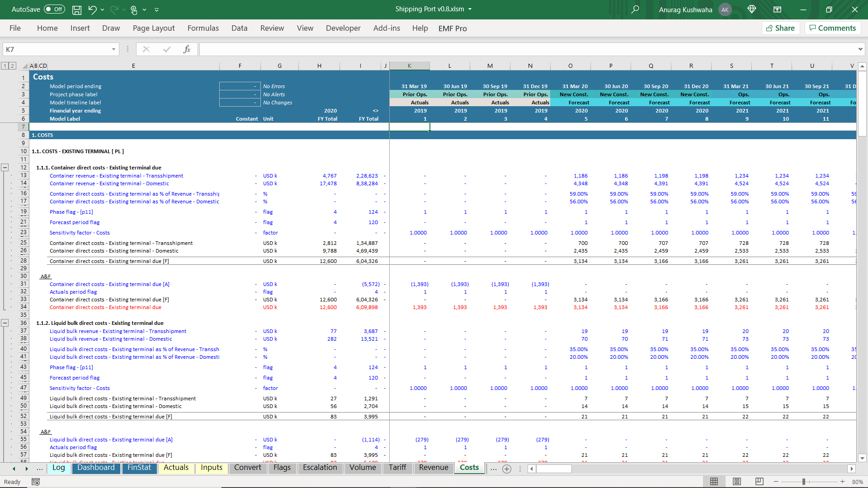The image size is (868, 488).
Task: Click the Share button
Action: pyautogui.click(x=781, y=28)
